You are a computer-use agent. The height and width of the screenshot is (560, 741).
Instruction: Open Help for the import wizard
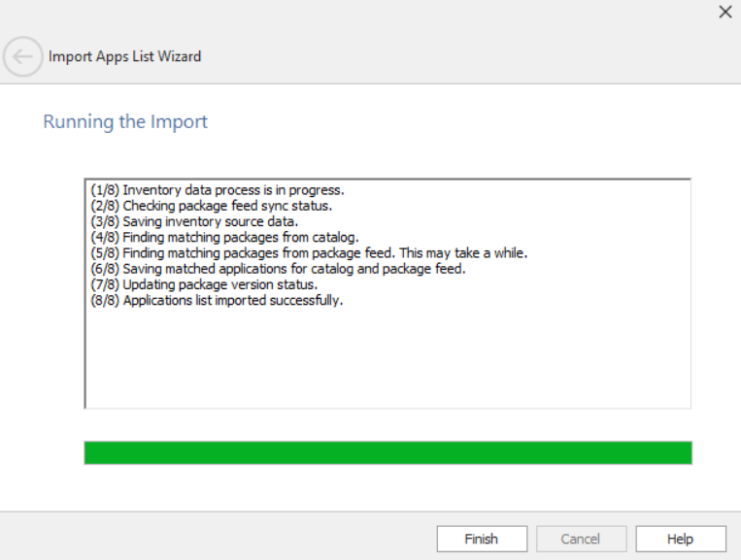(680, 539)
